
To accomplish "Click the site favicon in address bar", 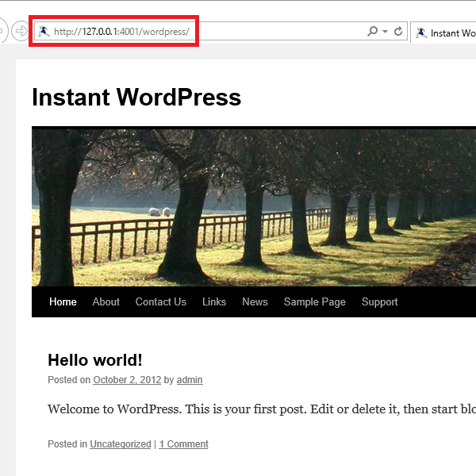I will (44, 31).
